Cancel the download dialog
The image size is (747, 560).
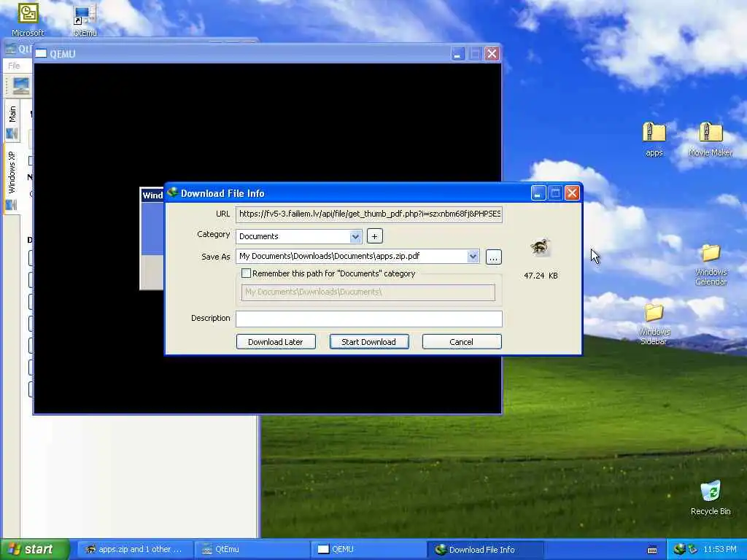[462, 342]
